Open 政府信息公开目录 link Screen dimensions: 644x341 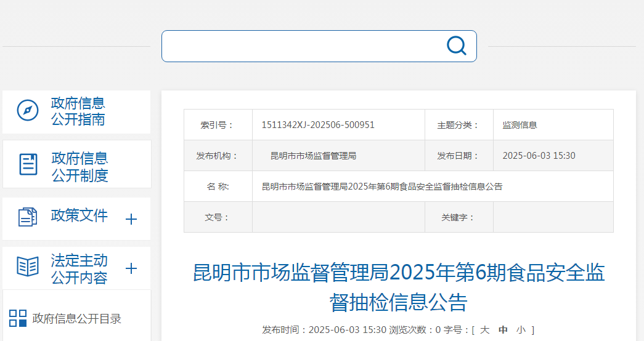point(77,318)
